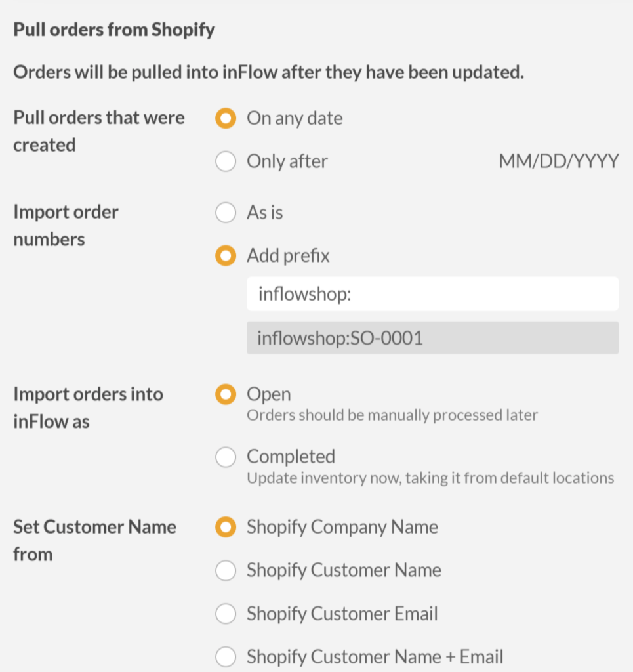Select "Shopify Company Name" as customer name
The image size is (633, 672).
(226, 527)
